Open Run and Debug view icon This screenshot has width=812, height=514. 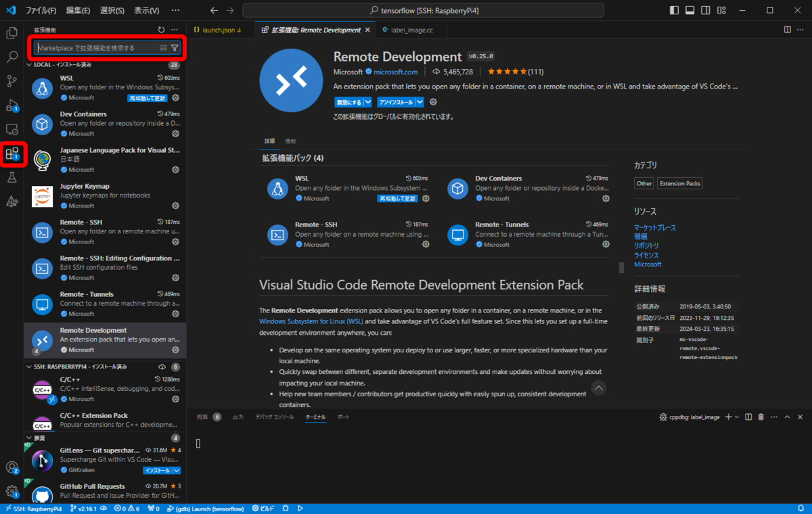pyautogui.click(x=12, y=106)
